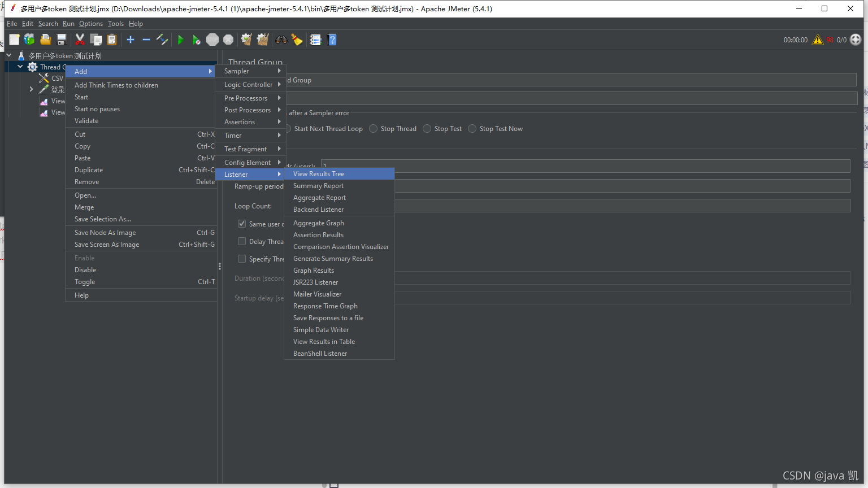The width and height of the screenshot is (868, 488).
Task: Choose BeanShell Listener entry
Action: click(339, 354)
